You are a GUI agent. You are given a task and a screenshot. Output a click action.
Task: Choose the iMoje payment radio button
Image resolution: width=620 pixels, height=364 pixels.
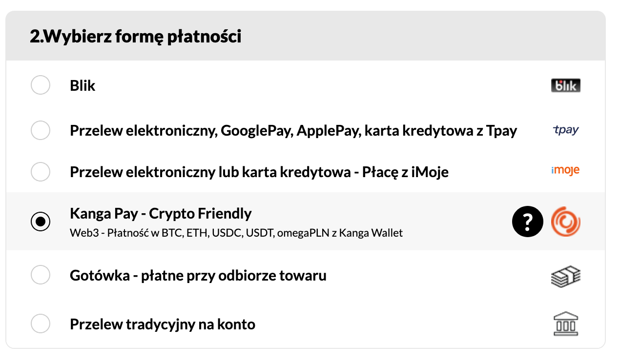[41, 172]
